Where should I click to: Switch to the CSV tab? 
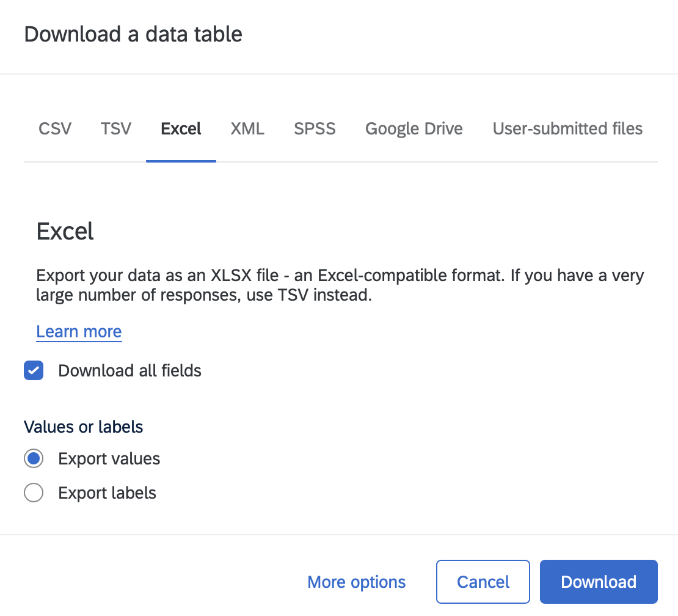click(x=55, y=129)
